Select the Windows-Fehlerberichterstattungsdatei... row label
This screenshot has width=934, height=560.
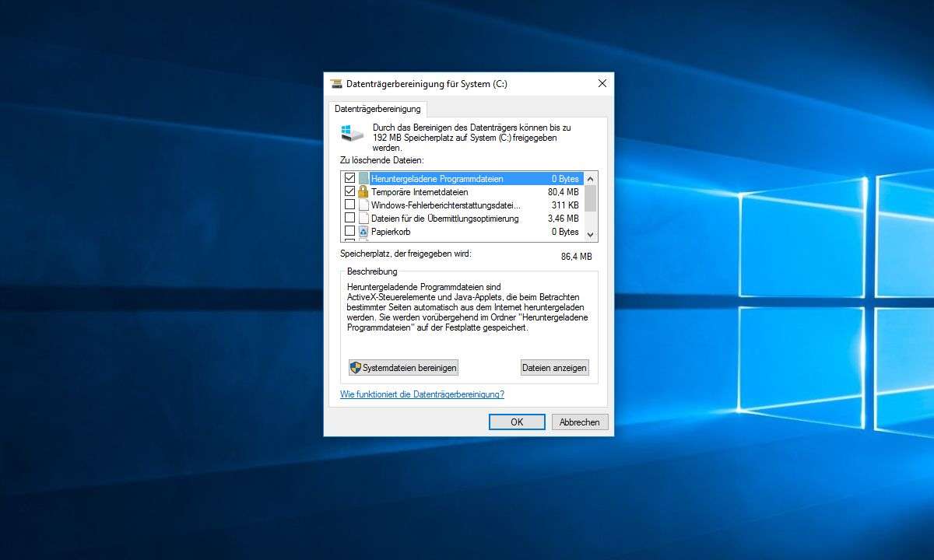tap(446, 205)
